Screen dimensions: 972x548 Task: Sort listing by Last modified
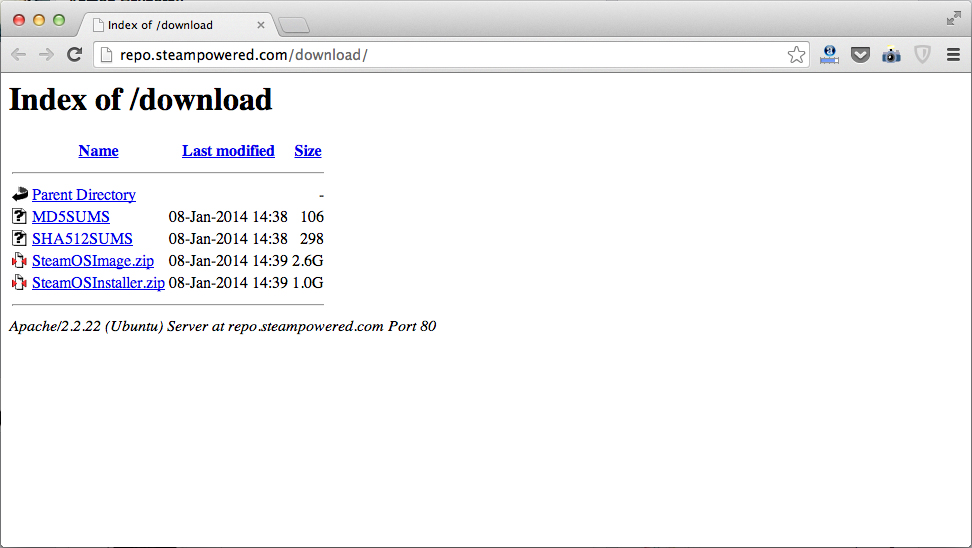click(x=228, y=151)
